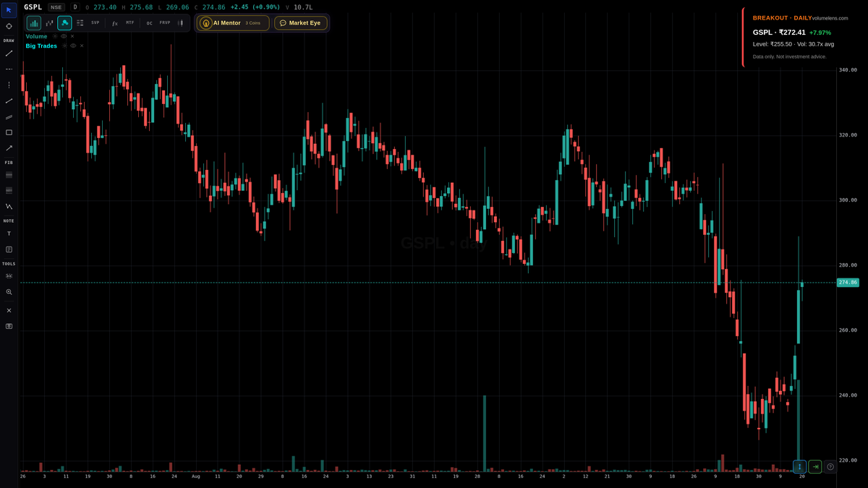Toggle Big Trades visibility eye icon
The height and width of the screenshot is (488, 868).
(x=72, y=45)
